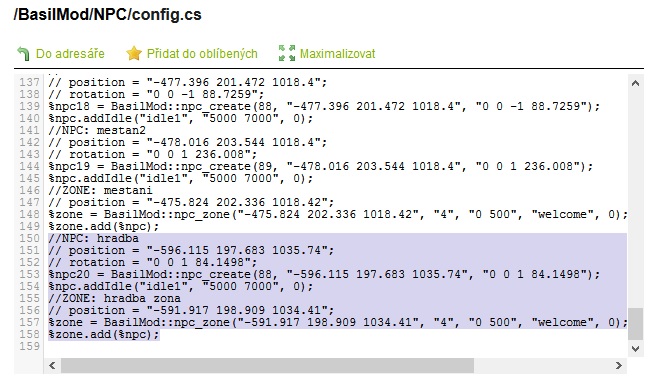652x383 pixels.
Task: Click line 139 with the %npc18 npc_create call
Action: (x=324, y=106)
